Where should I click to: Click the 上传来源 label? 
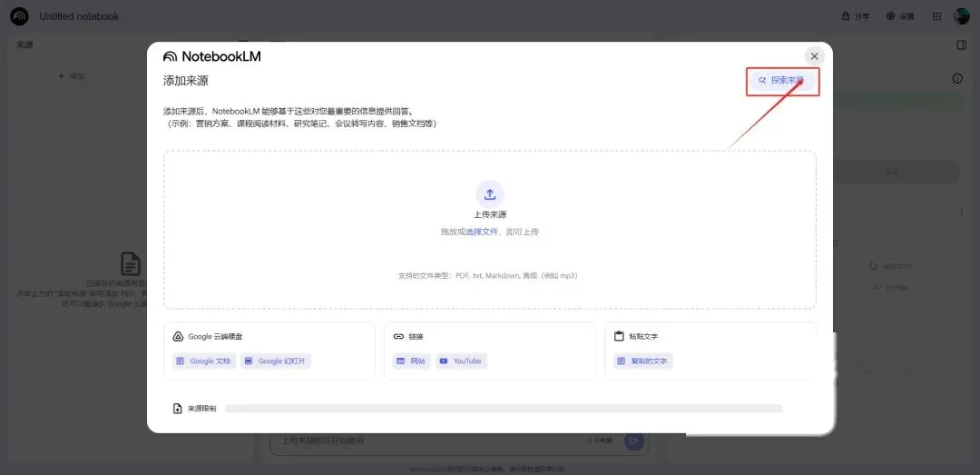point(490,214)
